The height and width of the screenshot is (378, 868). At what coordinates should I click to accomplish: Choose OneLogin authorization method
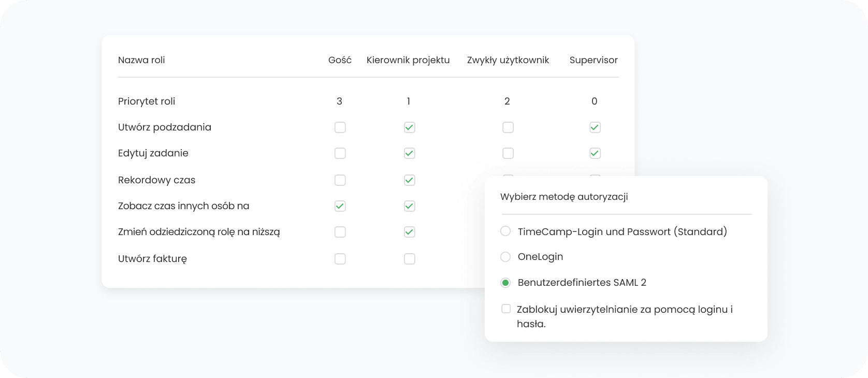505,257
